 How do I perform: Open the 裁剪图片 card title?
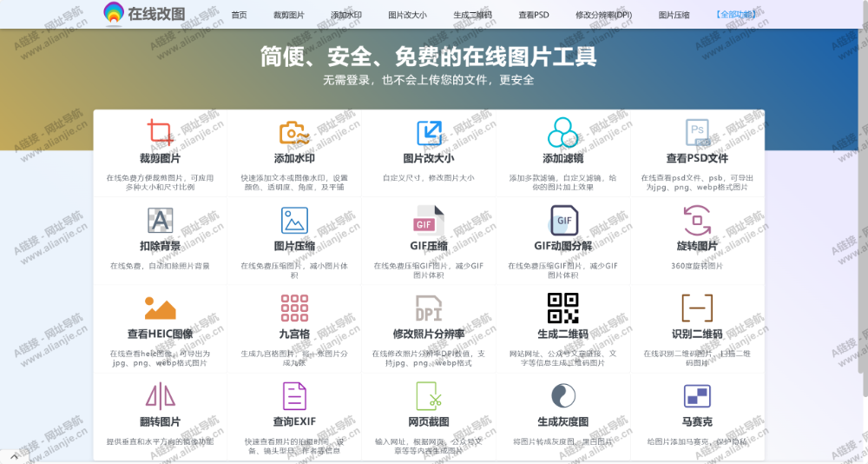pos(160,158)
